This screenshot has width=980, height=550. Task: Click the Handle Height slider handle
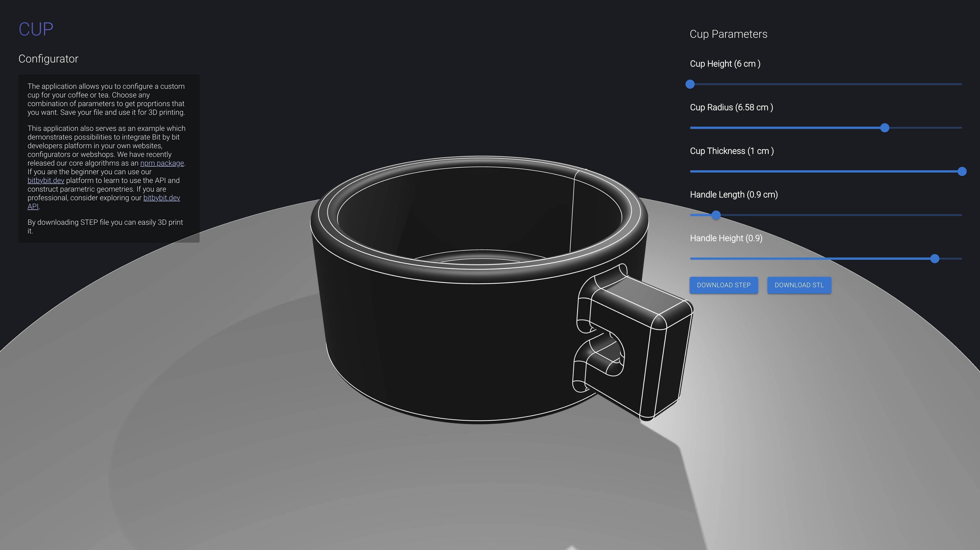pyautogui.click(x=935, y=259)
